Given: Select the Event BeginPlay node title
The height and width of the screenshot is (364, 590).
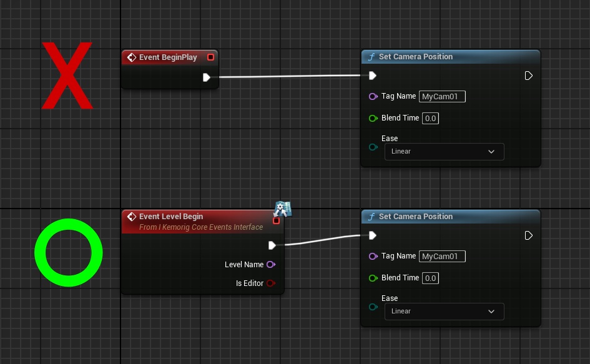Looking at the screenshot, I should 168,57.
